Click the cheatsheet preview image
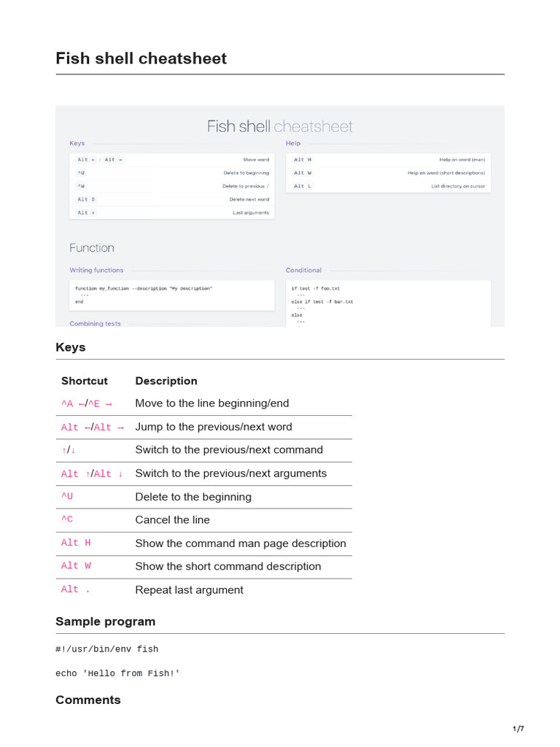560x747 pixels. pos(280,216)
